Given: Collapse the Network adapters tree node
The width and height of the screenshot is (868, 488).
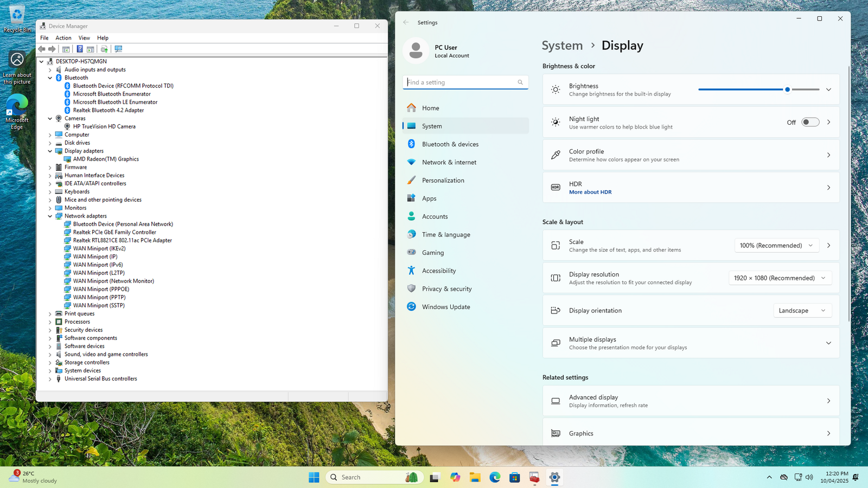Looking at the screenshot, I should 50,216.
